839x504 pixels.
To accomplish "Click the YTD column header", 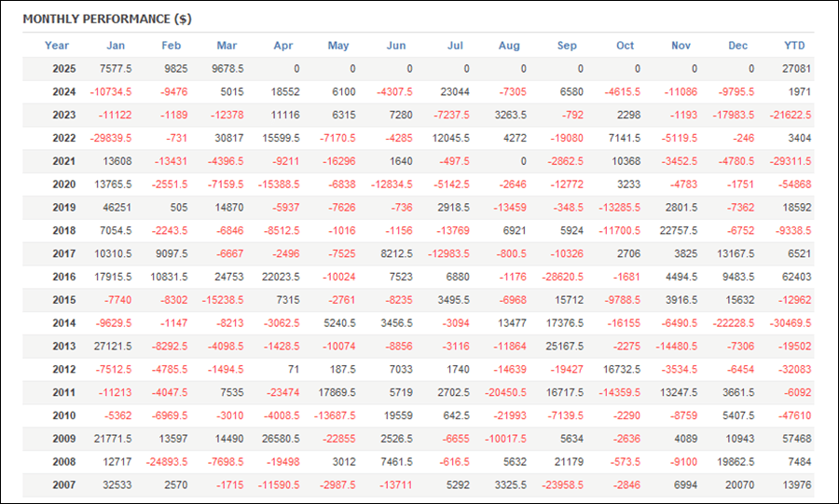I will pyautogui.click(x=794, y=46).
